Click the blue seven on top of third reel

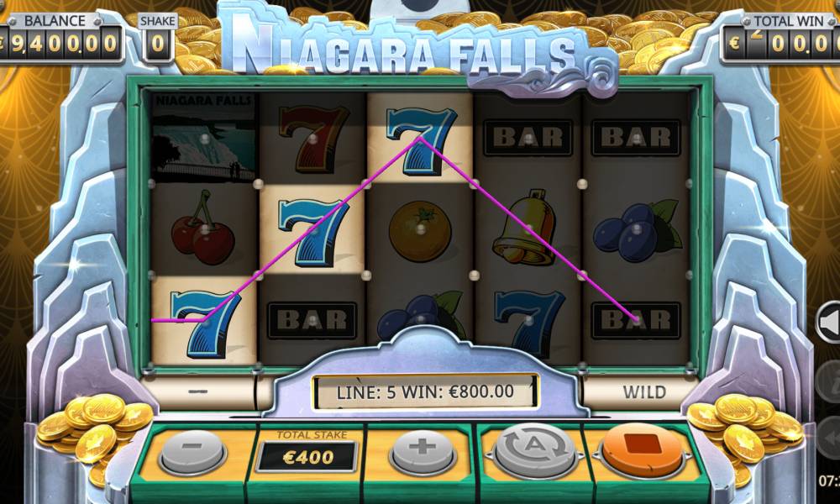click(x=421, y=139)
